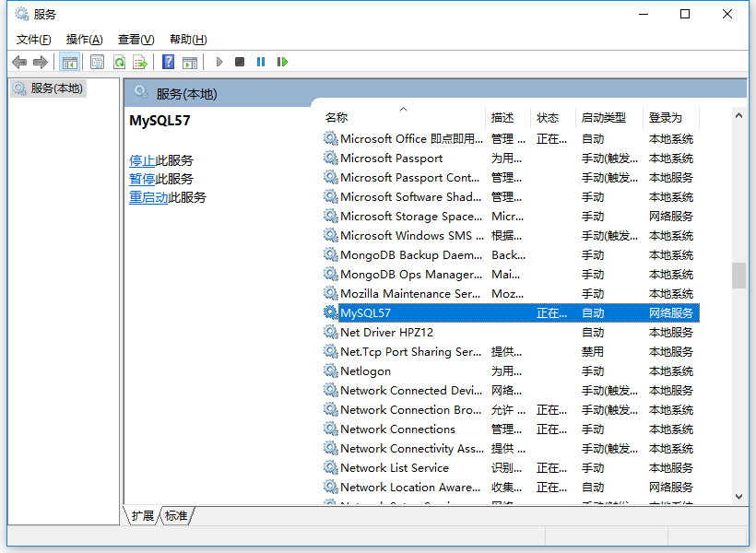Click the Restart service icon
The image size is (756, 553).
[x=282, y=62]
